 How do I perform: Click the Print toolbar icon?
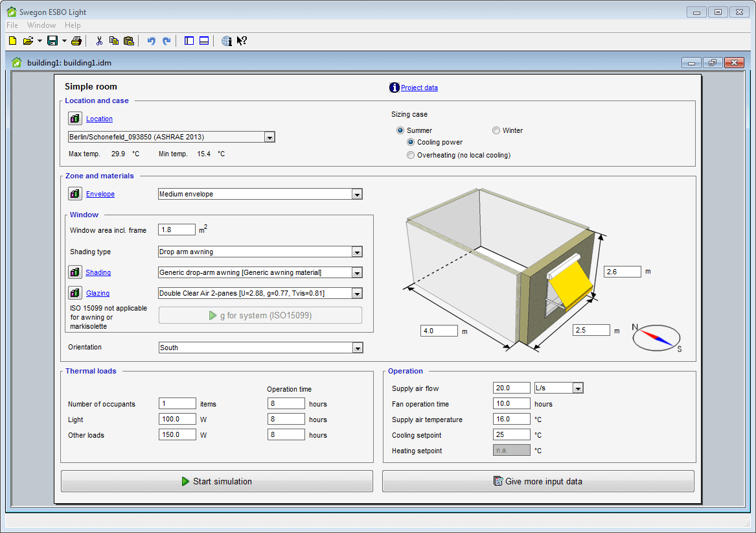pyautogui.click(x=76, y=41)
